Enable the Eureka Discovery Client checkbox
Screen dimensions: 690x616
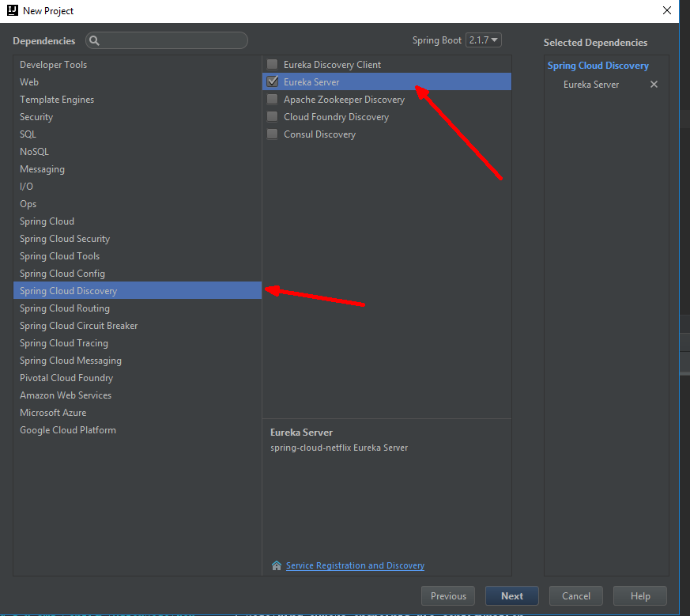click(x=272, y=64)
